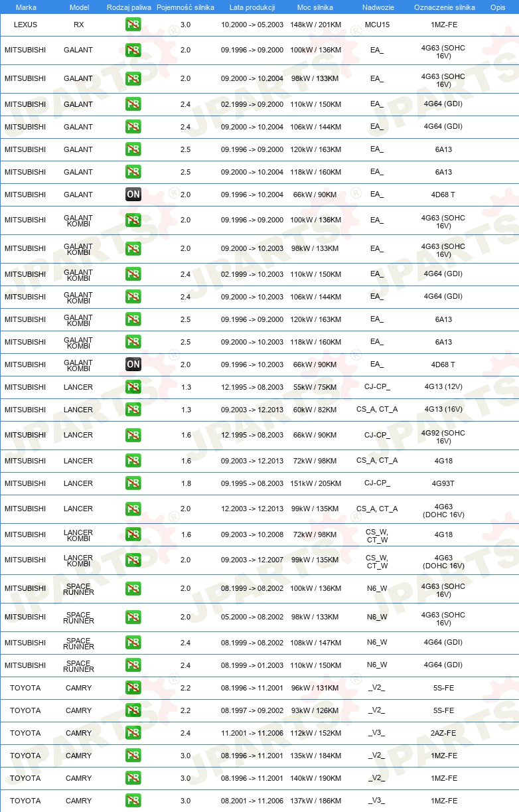Click the Lata produkcji column header

(x=252, y=7)
